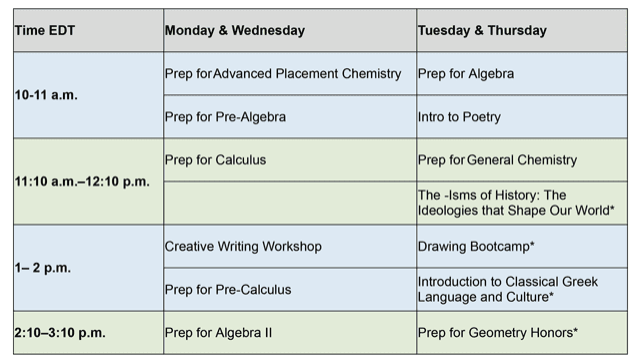This screenshot has width=640, height=360.
Task: Select the Creative Writing Workshop cell
Action: pyautogui.click(x=290, y=247)
